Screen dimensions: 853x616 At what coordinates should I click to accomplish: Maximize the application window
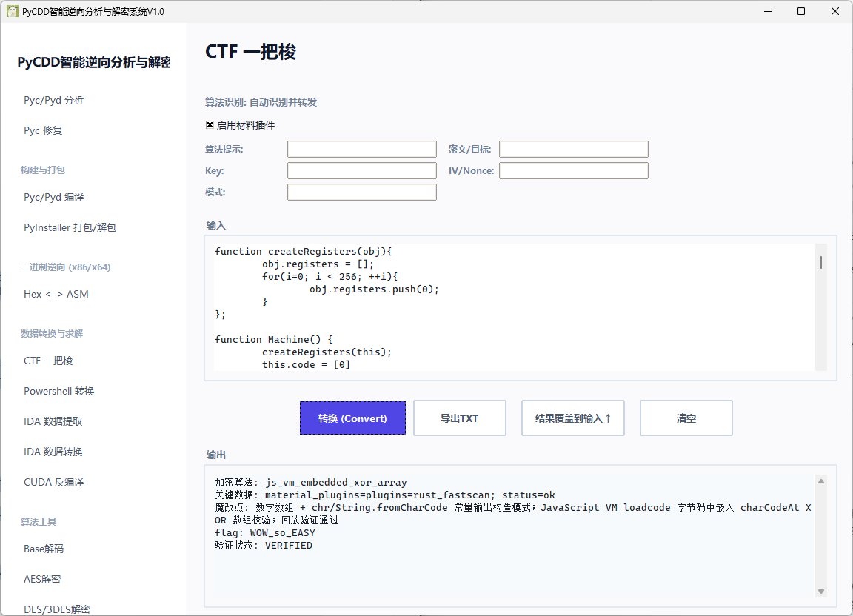click(800, 11)
